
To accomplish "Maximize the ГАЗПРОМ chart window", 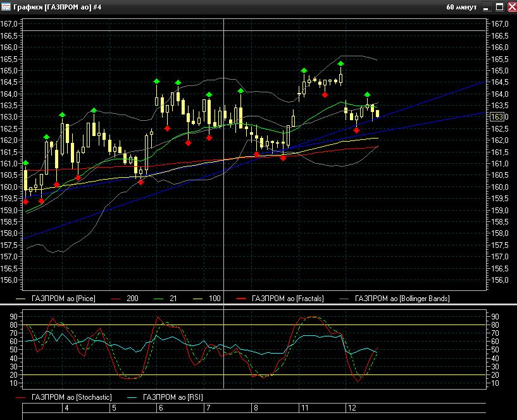I will click(x=499, y=7).
